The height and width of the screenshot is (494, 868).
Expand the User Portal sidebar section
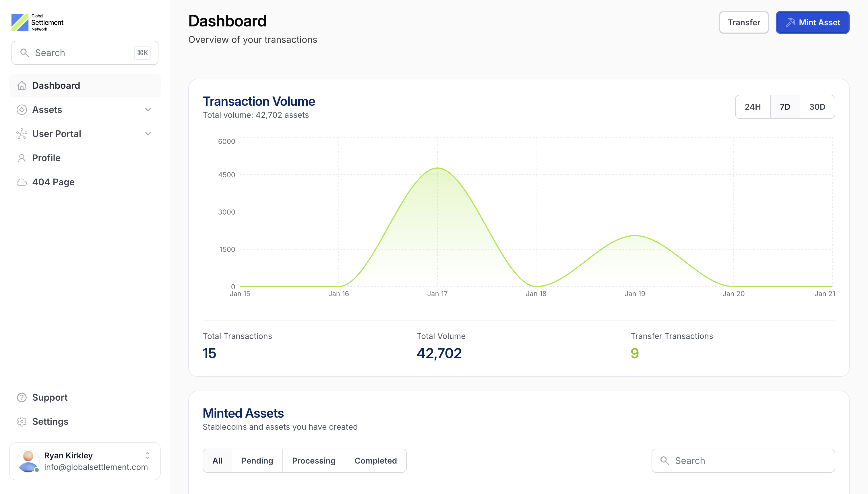148,134
